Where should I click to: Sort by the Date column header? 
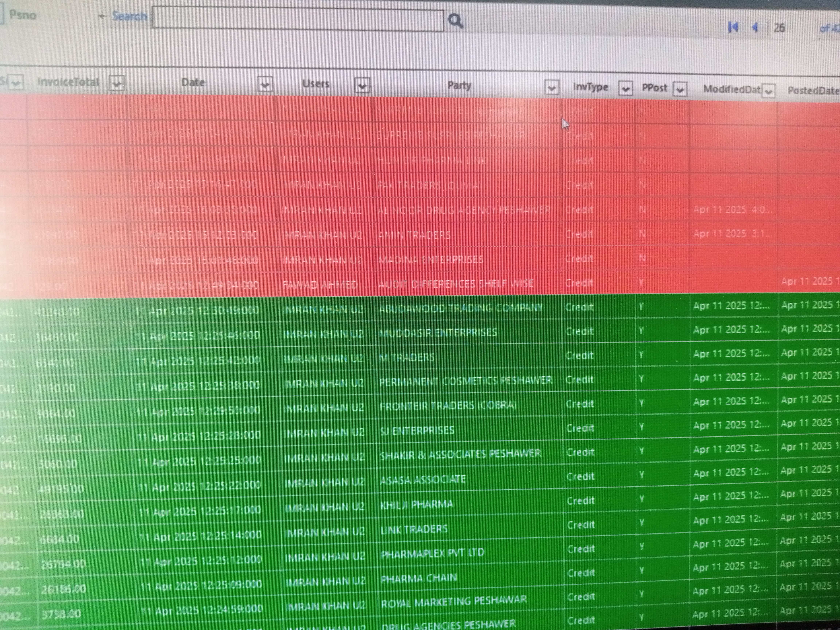(193, 82)
